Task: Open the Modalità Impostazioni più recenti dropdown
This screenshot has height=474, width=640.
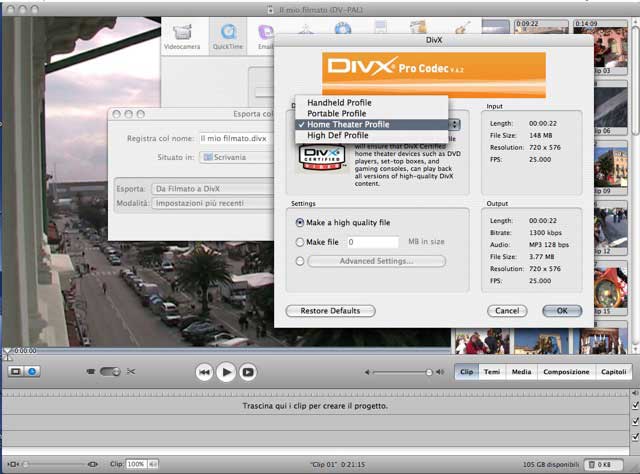Action: pos(212,203)
